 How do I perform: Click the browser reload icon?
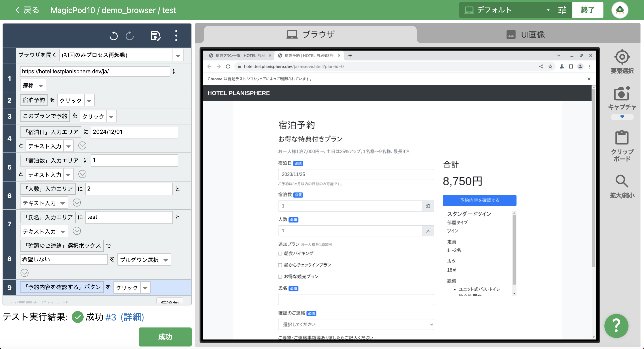point(228,66)
